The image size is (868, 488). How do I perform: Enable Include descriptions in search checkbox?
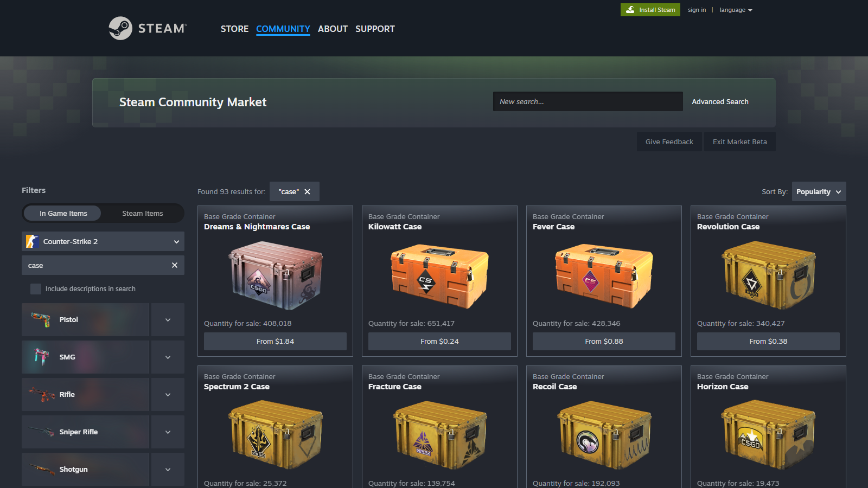pos(36,289)
